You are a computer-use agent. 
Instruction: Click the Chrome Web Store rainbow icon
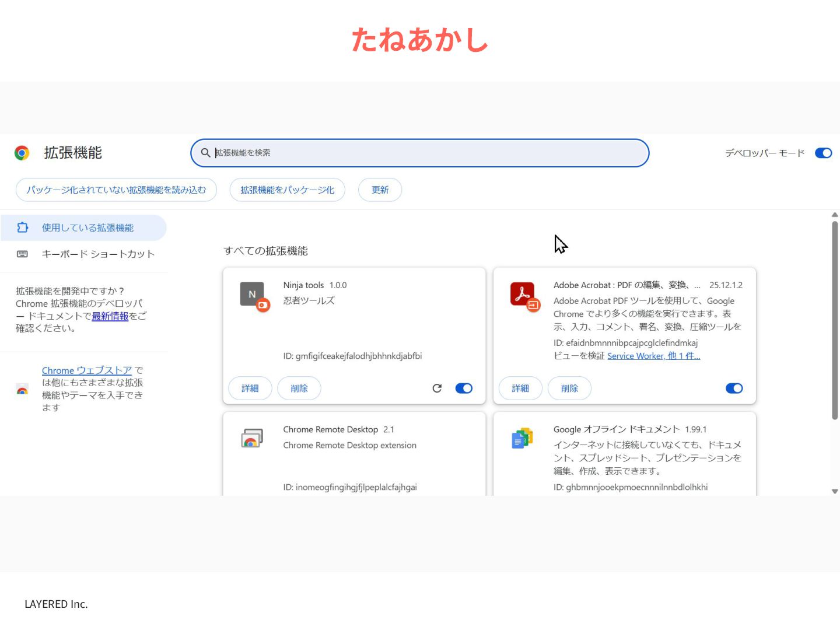click(22, 390)
